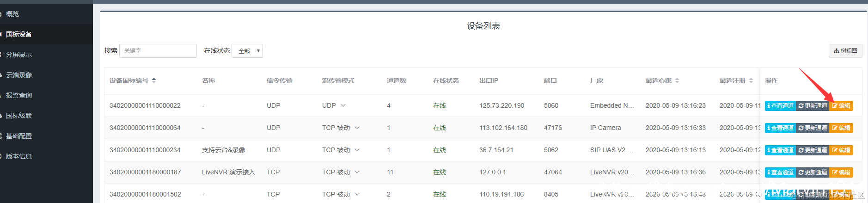Click IP address 113.102.164.180
The height and width of the screenshot is (203, 868).
503,128
